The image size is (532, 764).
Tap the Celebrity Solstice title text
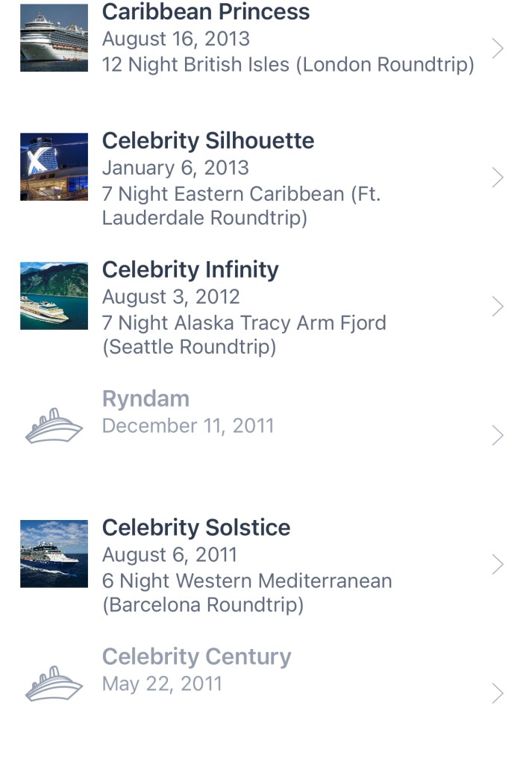tap(195, 528)
